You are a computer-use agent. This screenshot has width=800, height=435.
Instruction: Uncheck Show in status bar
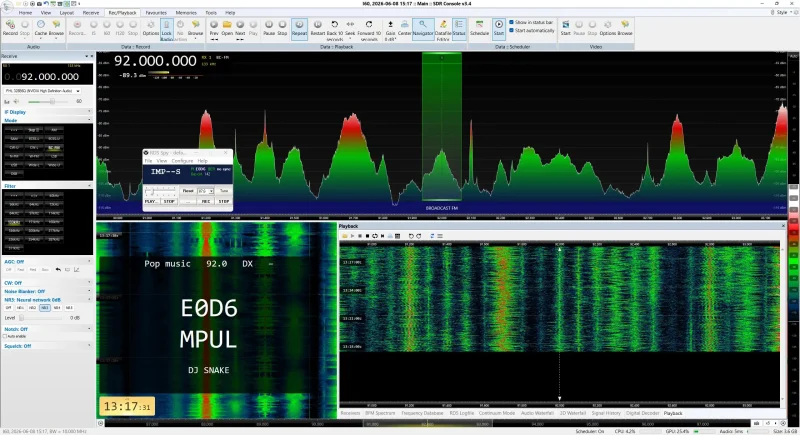(511, 22)
